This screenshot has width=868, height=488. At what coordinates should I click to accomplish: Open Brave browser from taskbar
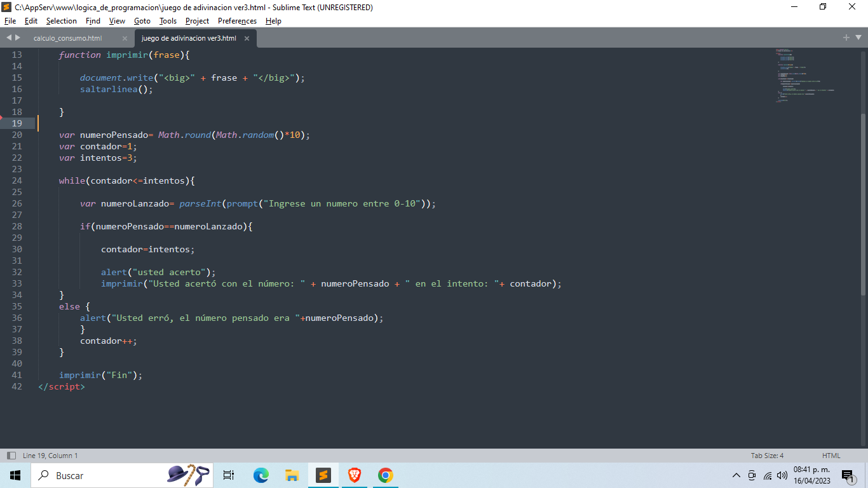(355, 475)
